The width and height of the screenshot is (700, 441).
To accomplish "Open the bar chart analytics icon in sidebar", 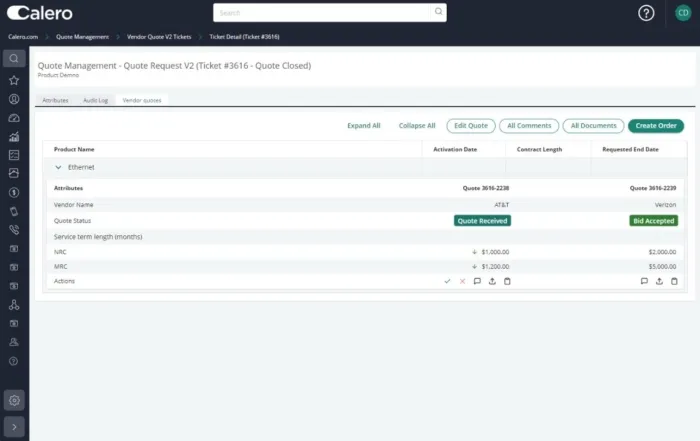I will click(14, 137).
